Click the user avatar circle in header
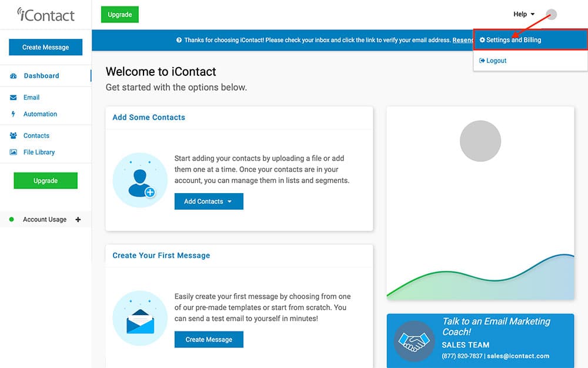Screen dimensions: 588x368 tap(551, 15)
